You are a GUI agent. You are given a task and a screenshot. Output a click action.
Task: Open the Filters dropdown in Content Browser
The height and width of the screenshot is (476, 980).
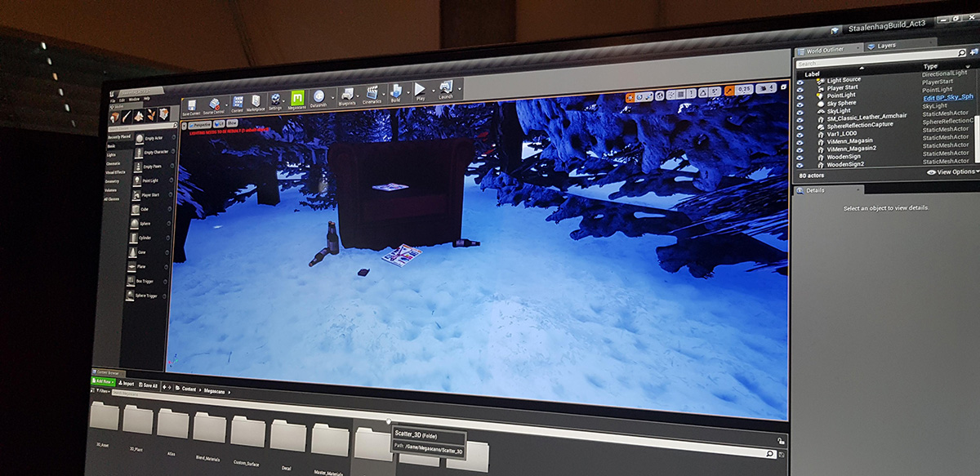pos(102,392)
